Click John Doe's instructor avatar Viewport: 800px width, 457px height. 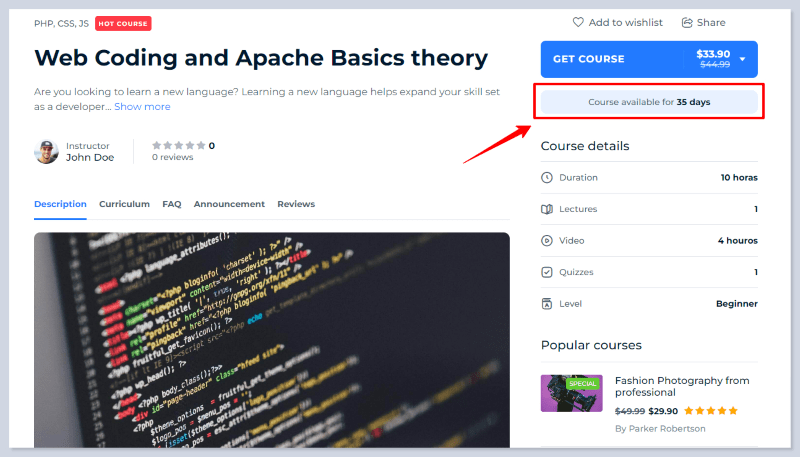[47, 152]
